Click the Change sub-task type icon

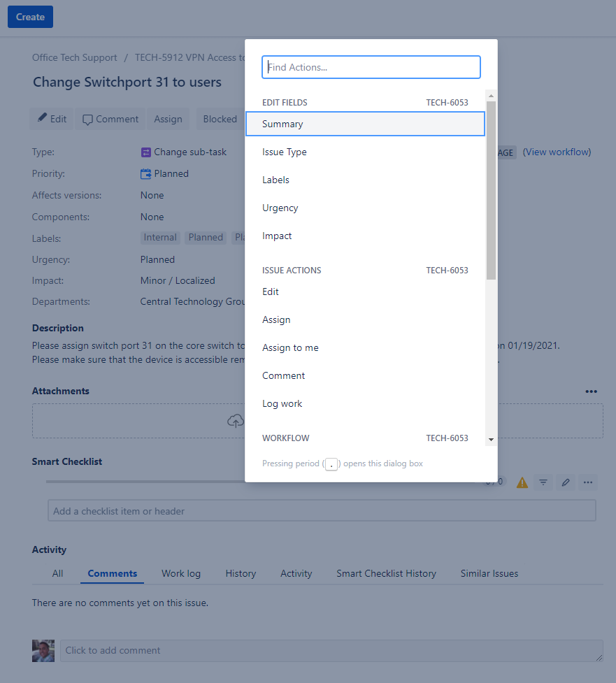pyautogui.click(x=146, y=152)
